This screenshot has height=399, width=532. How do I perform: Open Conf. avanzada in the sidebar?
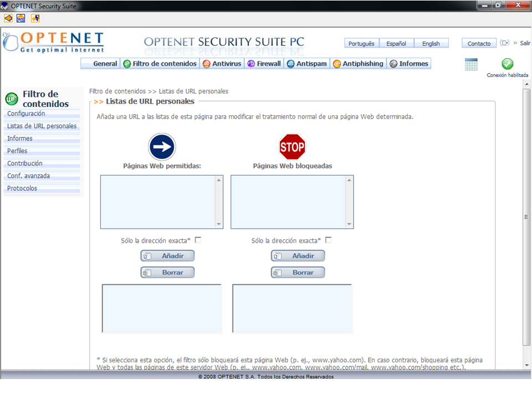tap(28, 176)
